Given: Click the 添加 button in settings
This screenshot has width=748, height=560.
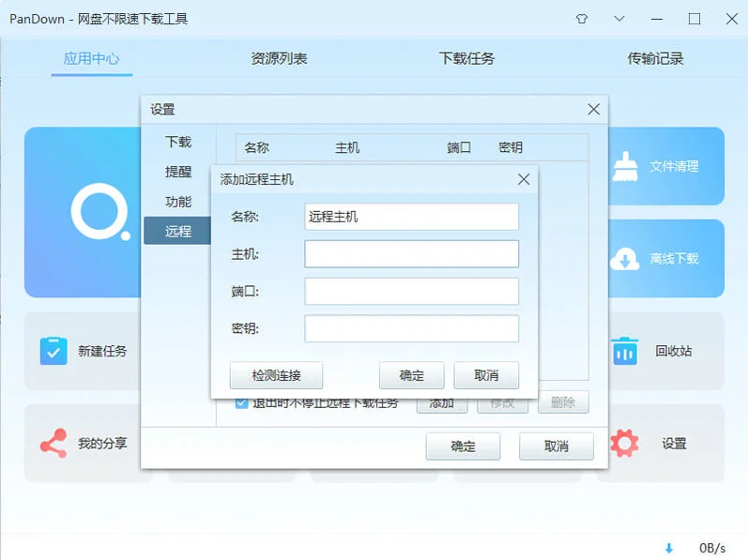Looking at the screenshot, I should 442,403.
